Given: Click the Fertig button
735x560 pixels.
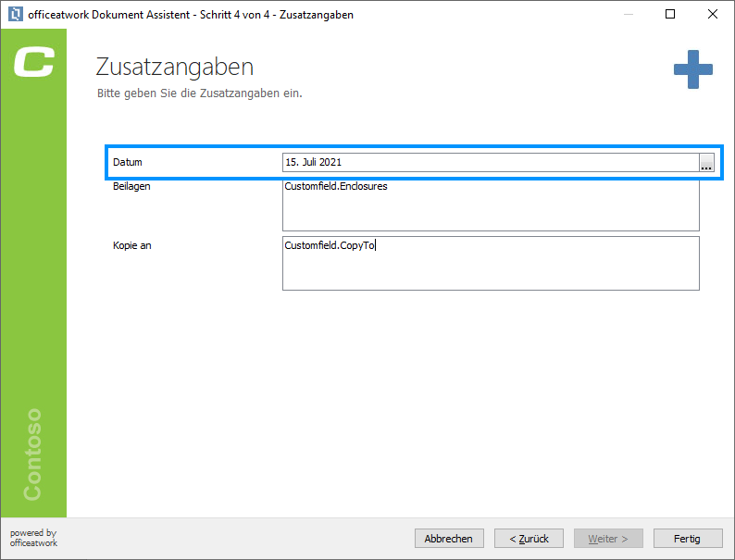Looking at the screenshot, I should 688,539.
